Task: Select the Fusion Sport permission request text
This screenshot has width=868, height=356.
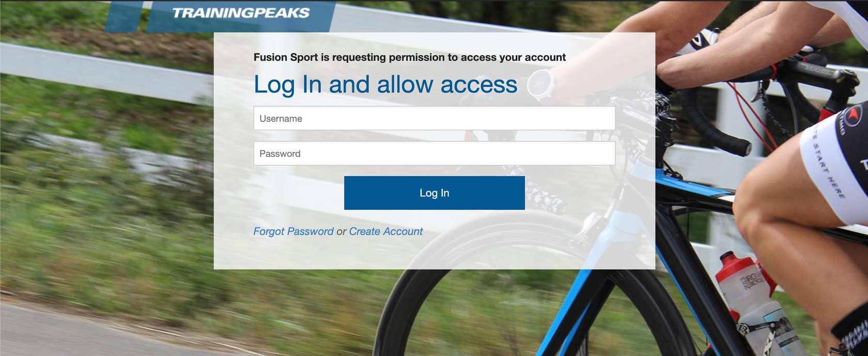Action: tap(410, 57)
